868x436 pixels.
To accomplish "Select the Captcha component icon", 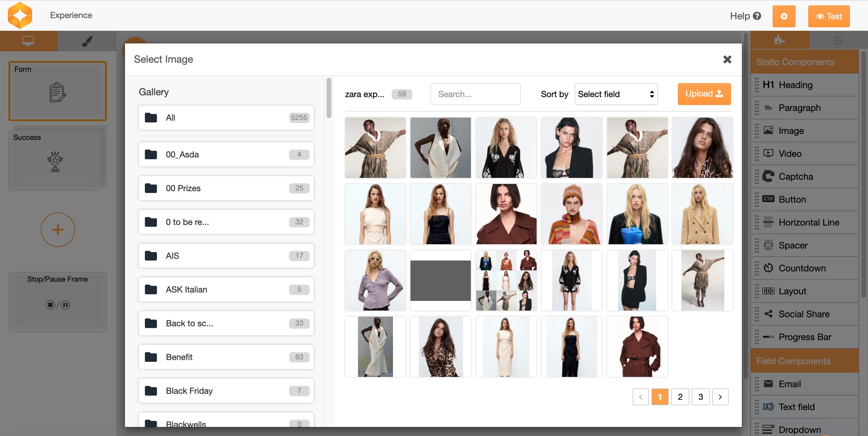I will point(768,176).
